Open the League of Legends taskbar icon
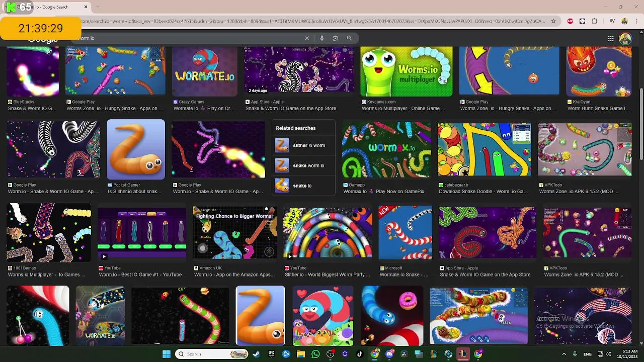Image resolution: width=644 pixels, height=362 pixels. (x=463, y=354)
